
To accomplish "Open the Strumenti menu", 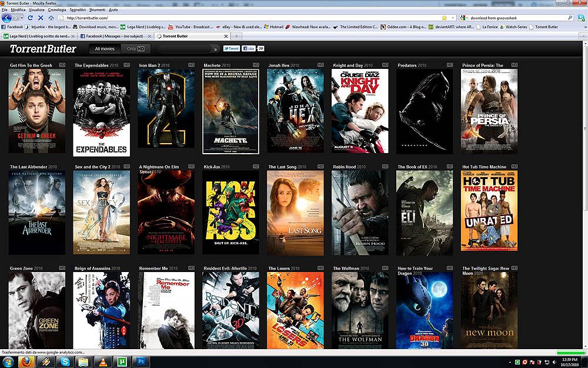I will [x=97, y=10].
